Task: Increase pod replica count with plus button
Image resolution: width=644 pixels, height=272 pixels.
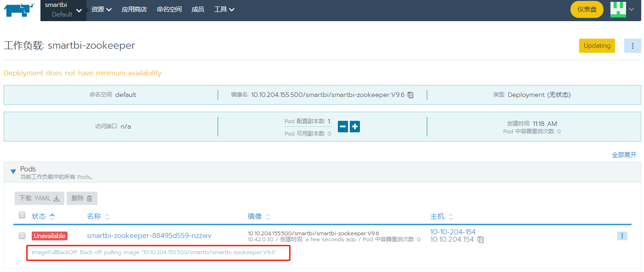Action: [x=354, y=126]
